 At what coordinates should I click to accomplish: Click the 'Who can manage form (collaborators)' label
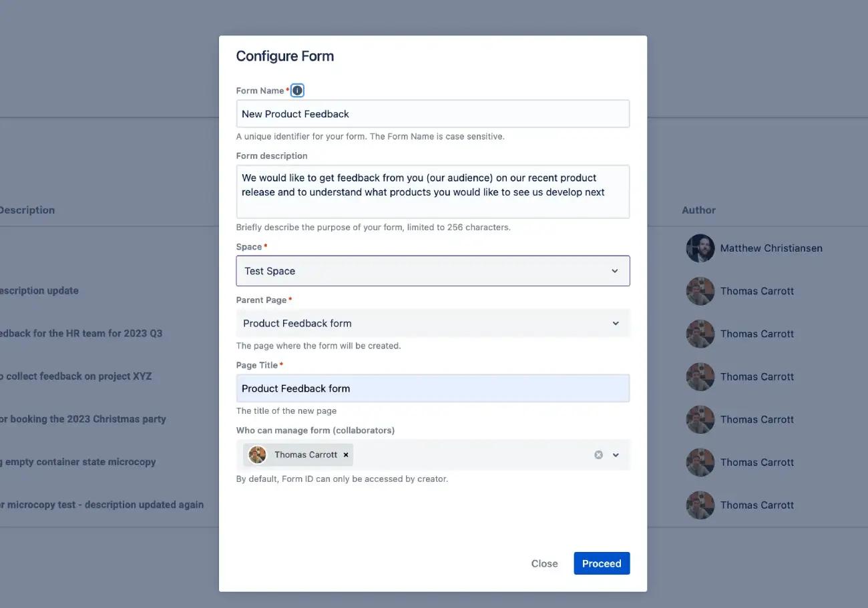click(315, 430)
